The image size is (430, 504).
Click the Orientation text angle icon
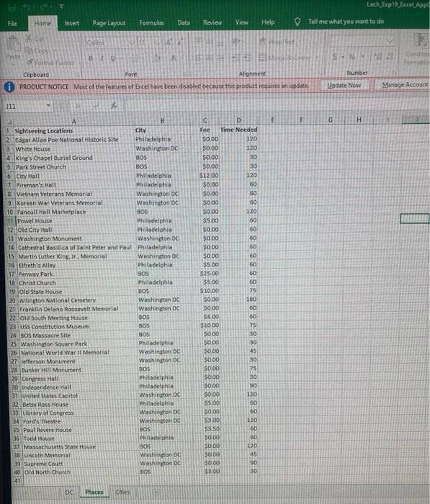click(x=236, y=42)
